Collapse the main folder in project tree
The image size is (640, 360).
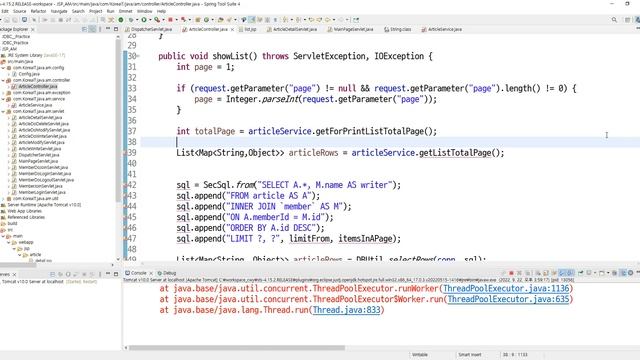3,236
